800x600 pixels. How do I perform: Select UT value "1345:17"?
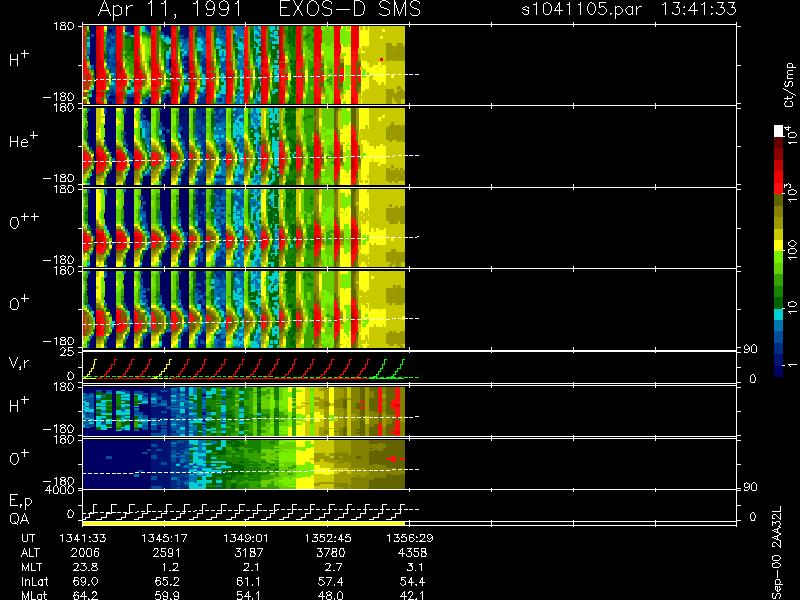[x=164, y=538]
